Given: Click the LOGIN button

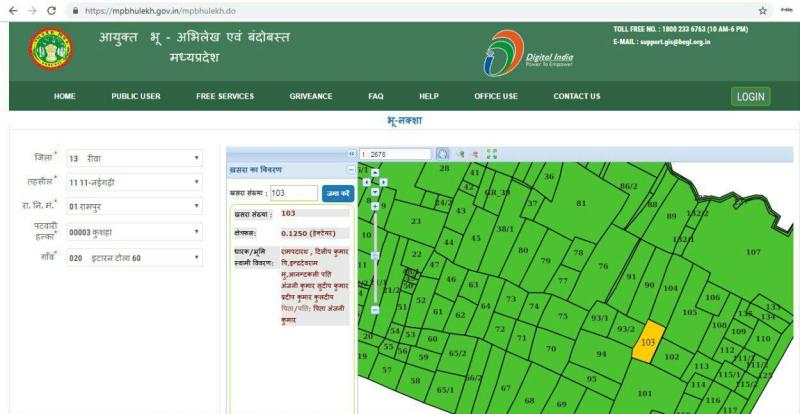Looking at the screenshot, I should click(x=751, y=96).
